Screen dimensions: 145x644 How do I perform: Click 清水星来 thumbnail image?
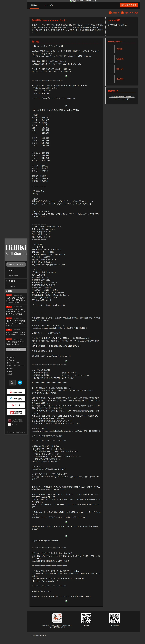coord(111,79)
